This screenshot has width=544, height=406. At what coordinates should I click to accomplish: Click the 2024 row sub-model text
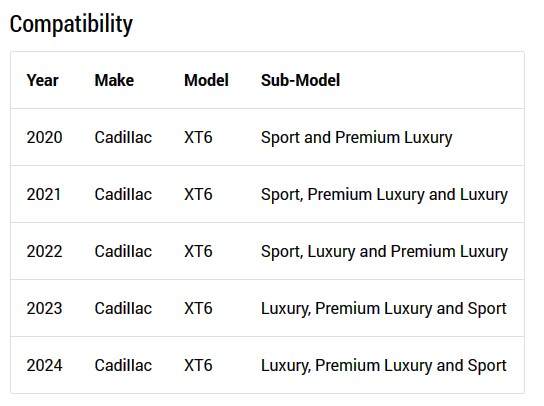coord(384,366)
